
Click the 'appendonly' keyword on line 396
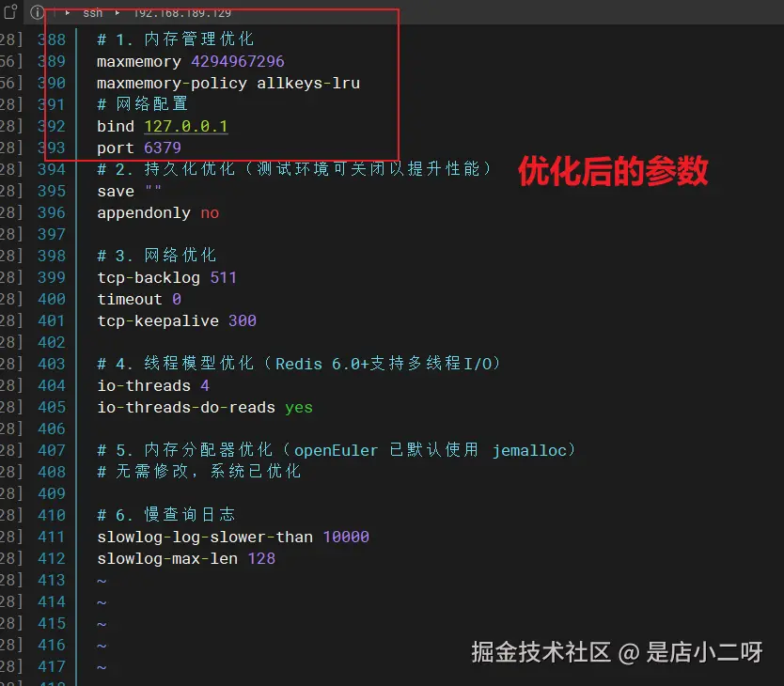click(144, 213)
